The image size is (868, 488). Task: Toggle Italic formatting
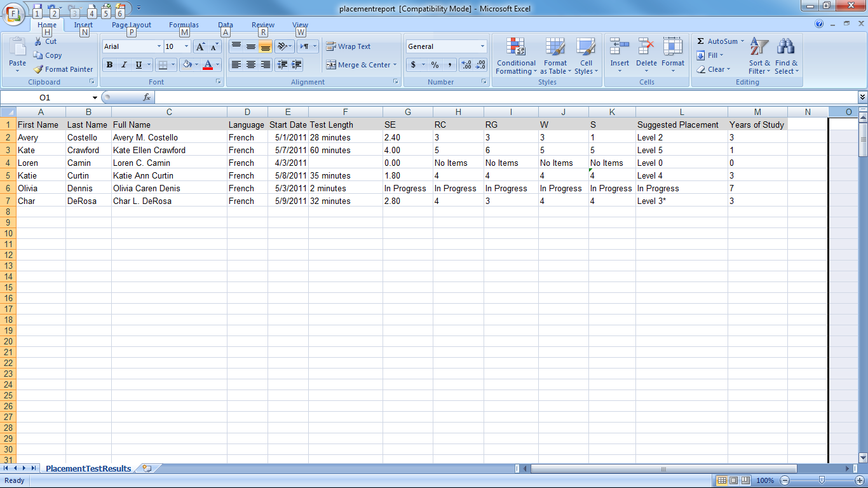[124, 65]
